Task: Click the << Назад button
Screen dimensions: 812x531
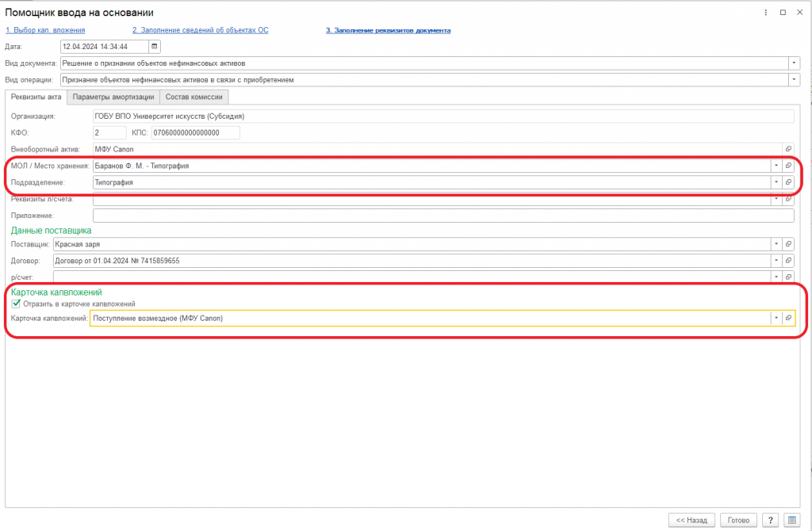Action: click(691, 520)
